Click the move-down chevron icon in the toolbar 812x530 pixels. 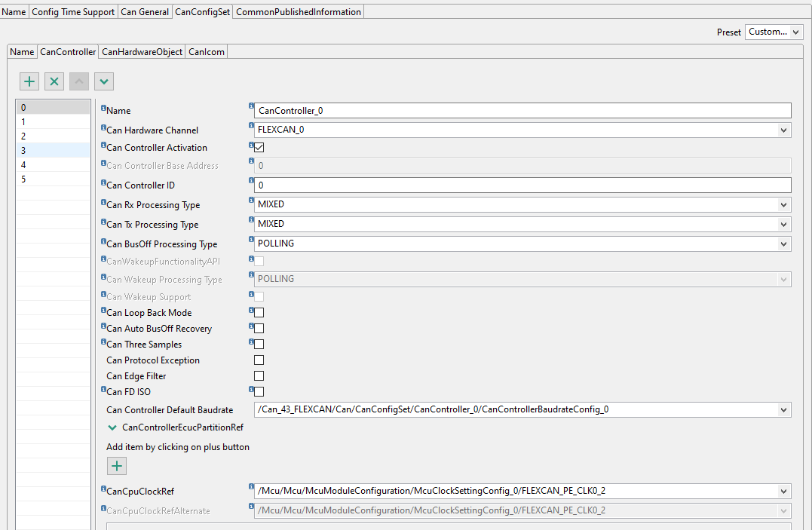(103, 81)
